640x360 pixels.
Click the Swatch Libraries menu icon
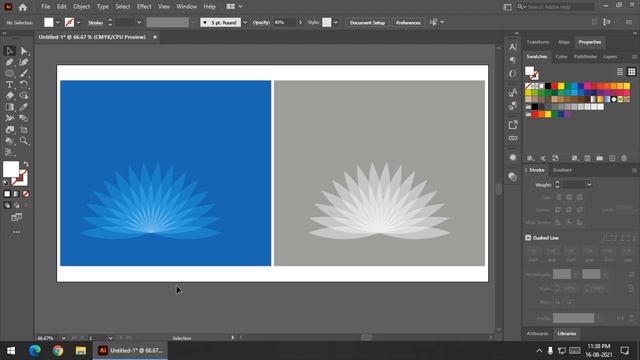click(530, 158)
